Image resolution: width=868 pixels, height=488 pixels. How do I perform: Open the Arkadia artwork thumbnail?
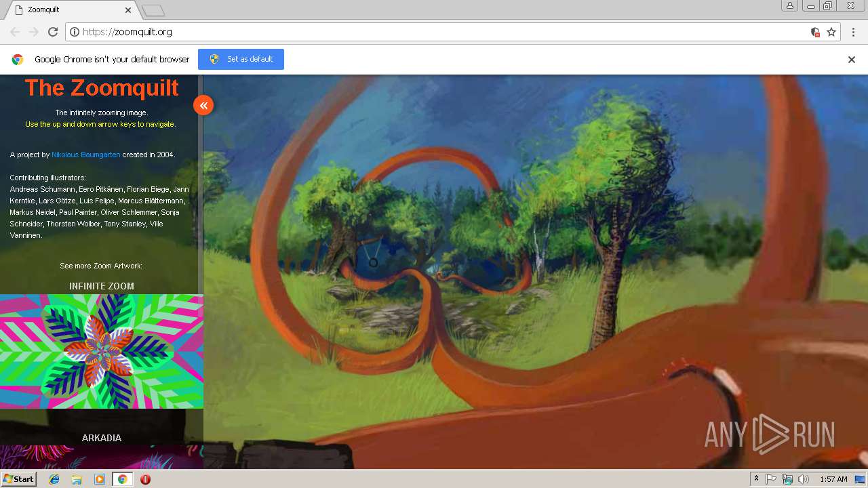click(x=102, y=457)
